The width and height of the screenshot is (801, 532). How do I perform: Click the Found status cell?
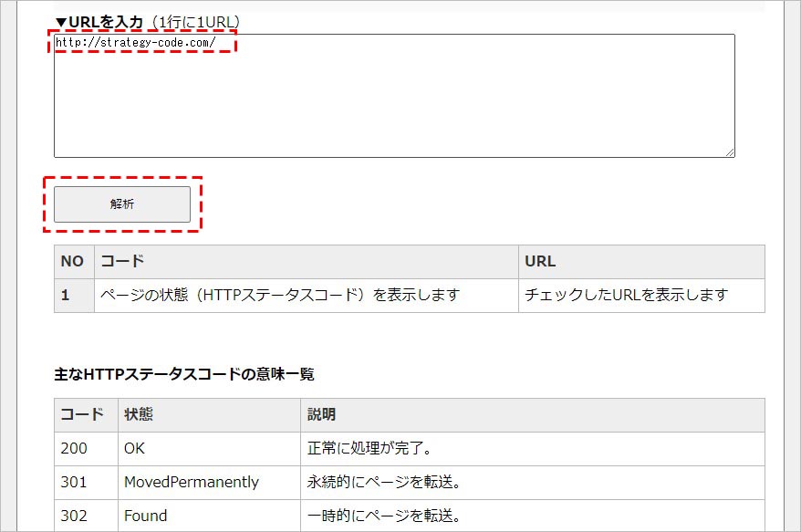click(146, 516)
